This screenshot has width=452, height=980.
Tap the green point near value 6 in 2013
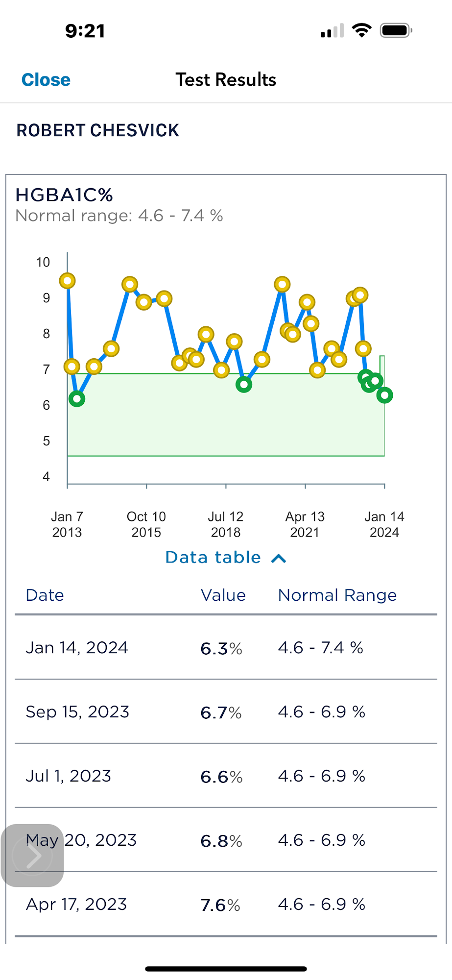pos(77,399)
